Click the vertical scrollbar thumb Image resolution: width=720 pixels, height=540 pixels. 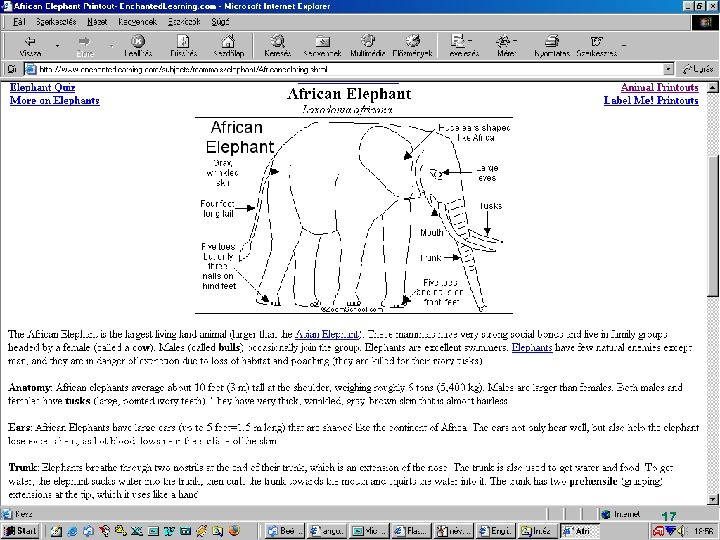tap(712, 226)
